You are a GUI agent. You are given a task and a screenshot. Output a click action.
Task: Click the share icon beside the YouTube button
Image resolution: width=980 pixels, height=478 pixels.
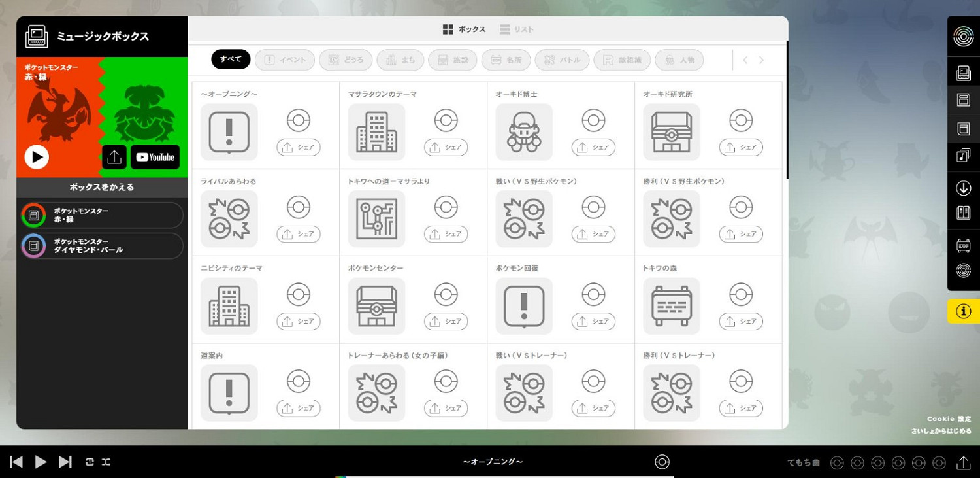point(114,157)
